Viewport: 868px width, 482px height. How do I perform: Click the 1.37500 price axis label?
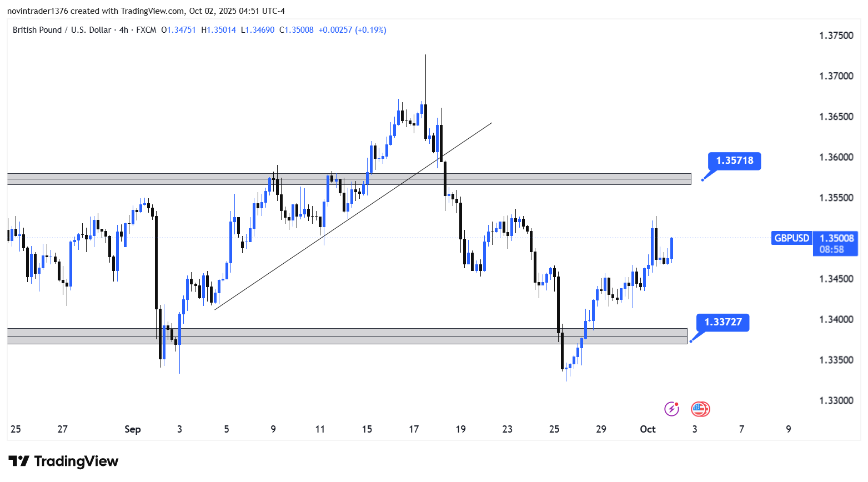pos(836,36)
